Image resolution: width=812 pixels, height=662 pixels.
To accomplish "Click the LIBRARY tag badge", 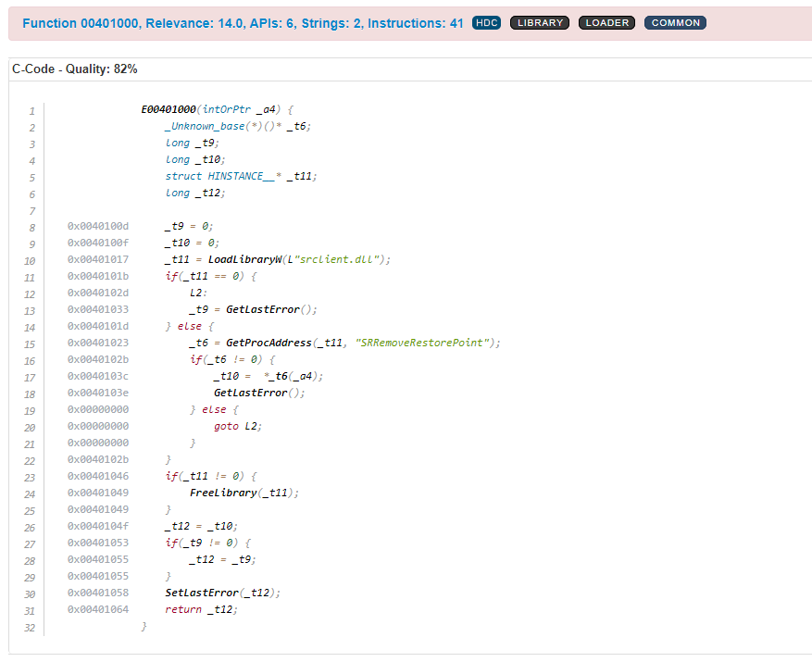I will 540,23.
